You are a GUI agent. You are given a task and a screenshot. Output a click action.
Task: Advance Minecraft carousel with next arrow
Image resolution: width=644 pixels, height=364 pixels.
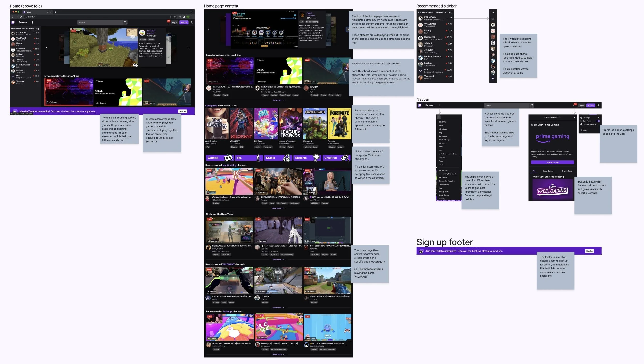189,48
